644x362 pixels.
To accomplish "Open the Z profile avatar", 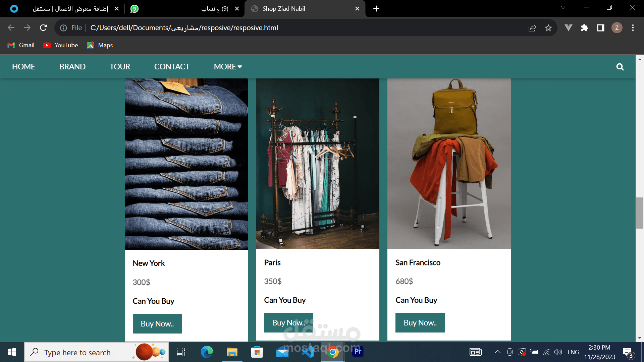I will 617,28.
